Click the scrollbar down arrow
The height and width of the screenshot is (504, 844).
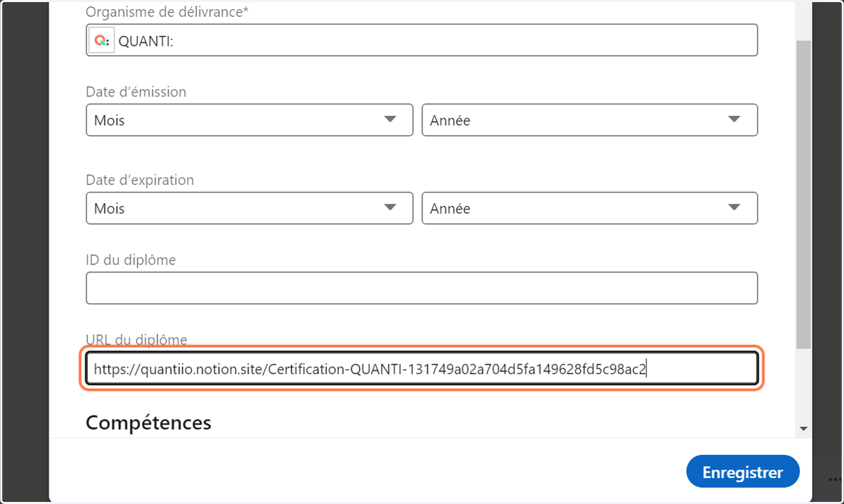coord(803,429)
